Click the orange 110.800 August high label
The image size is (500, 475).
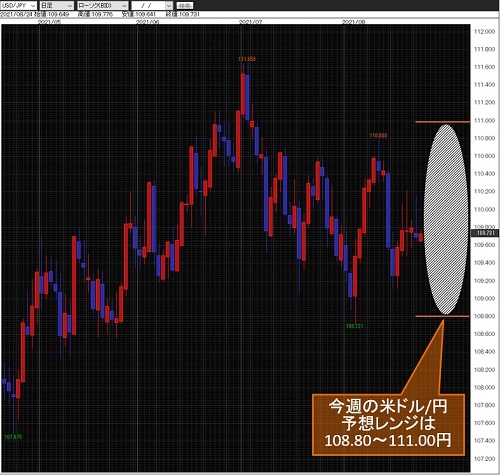coord(378,135)
